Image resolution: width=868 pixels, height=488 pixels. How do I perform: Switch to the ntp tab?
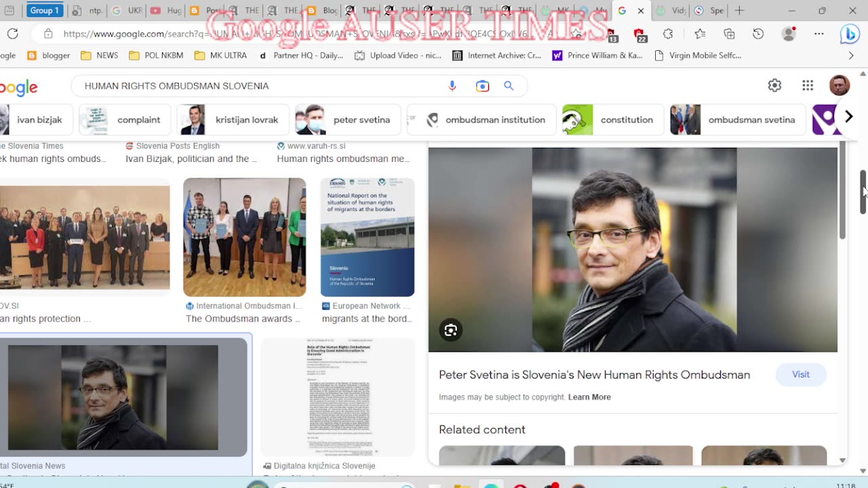click(86, 11)
